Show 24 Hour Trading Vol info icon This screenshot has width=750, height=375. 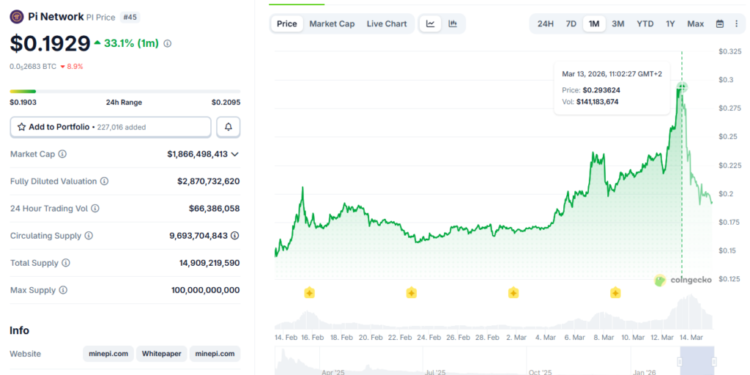[x=95, y=209]
